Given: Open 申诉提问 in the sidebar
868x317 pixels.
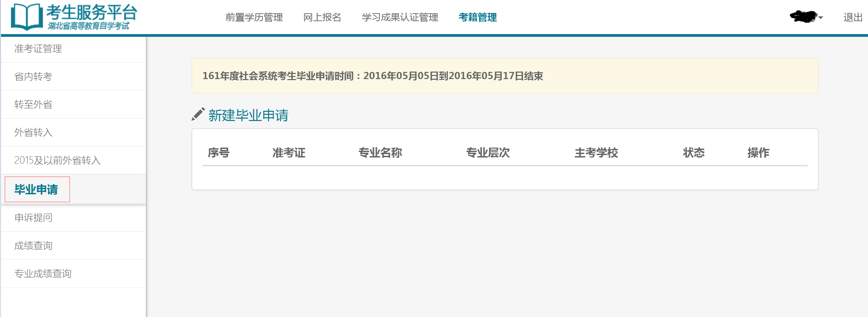Looking at the screenshot, I should (x=33, y=218).
